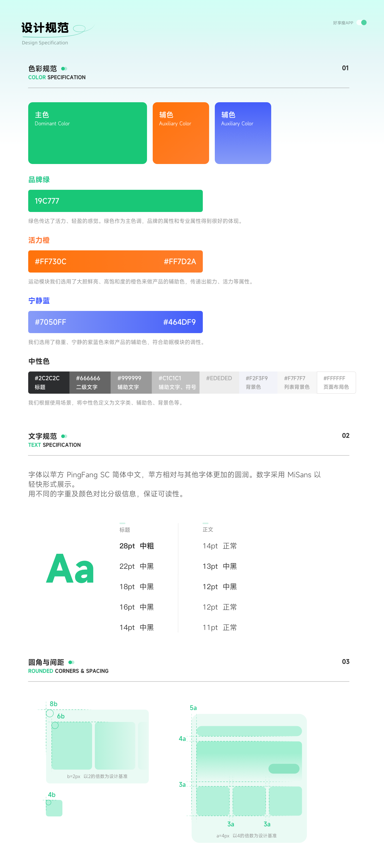This screenshot has width=384, height=868.
Task: Click the Design Specification subtitle
Action: (45, 43)
